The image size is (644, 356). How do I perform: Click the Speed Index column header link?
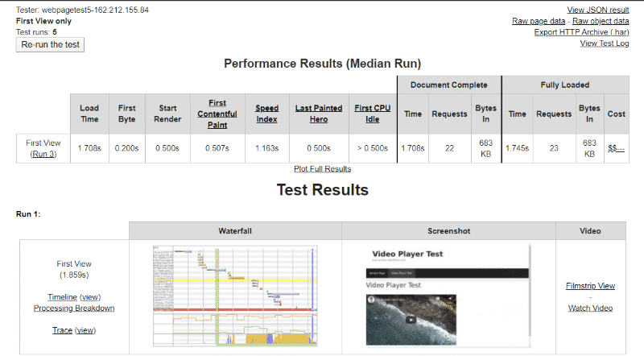[267, 114]
